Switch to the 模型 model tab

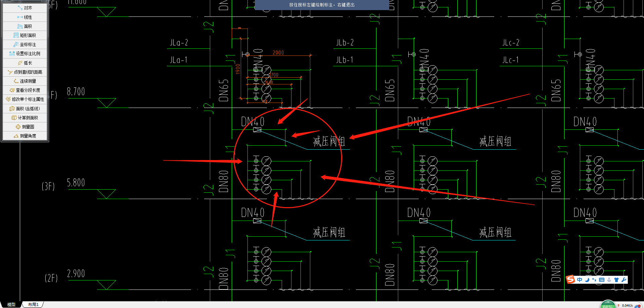point(11,305)
